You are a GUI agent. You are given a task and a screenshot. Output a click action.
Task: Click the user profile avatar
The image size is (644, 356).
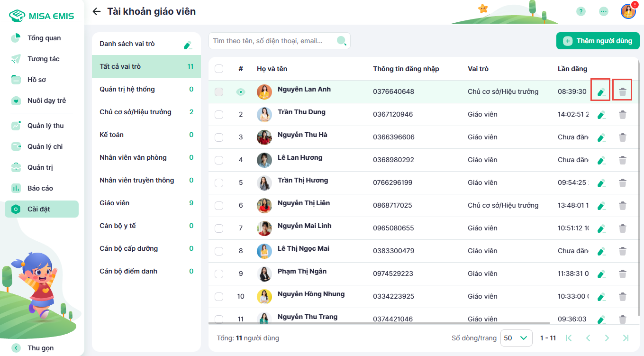pyautogui.click(x=628, y=11)
